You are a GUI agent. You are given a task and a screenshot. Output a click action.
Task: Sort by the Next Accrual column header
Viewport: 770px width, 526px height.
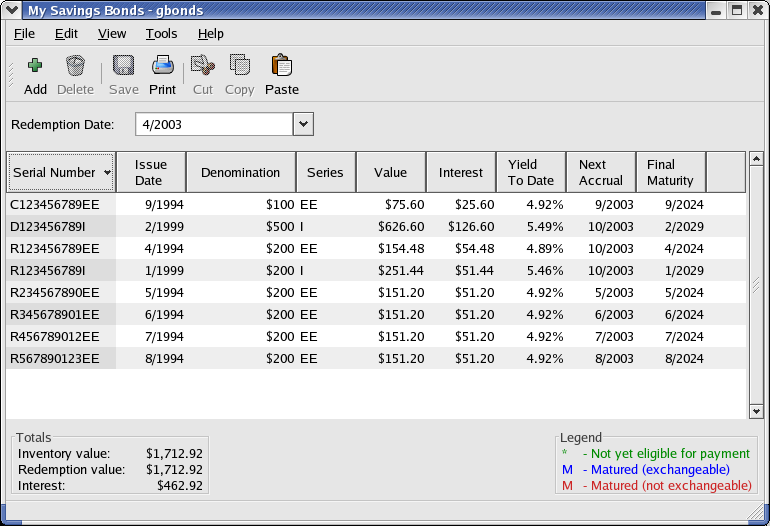[601, 172]
